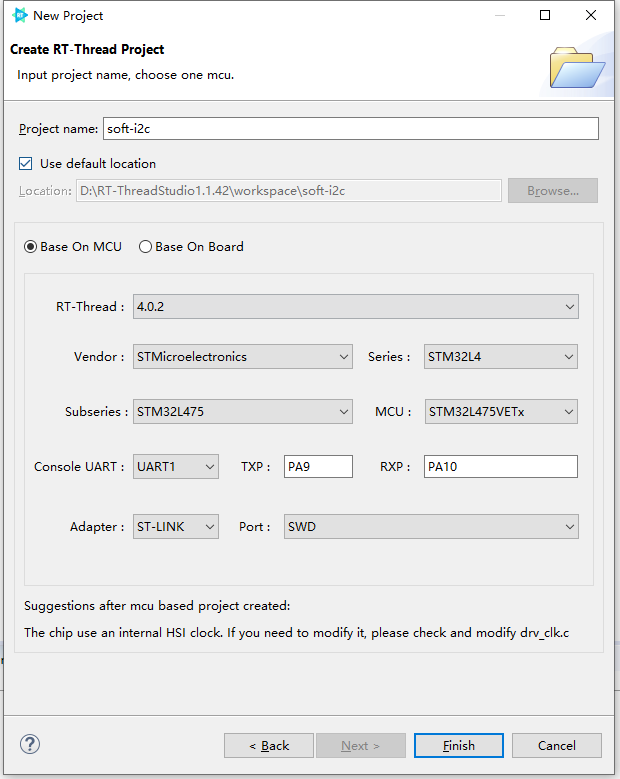The width and height of the screenshot is (620, 779).
Task: Open the Vendor dropdown STMicroelectronics
Action: [x=243, y=357]
